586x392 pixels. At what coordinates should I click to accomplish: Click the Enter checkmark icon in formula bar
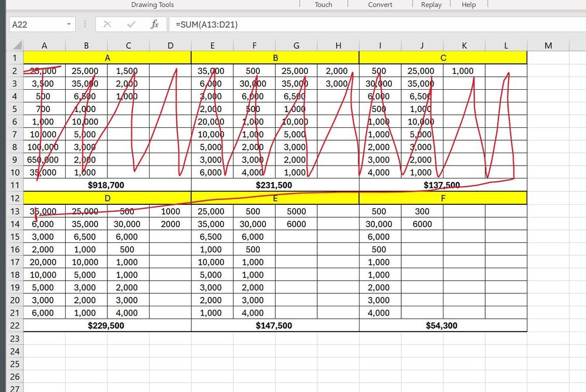pyautogui.click(x=131, y=24)
